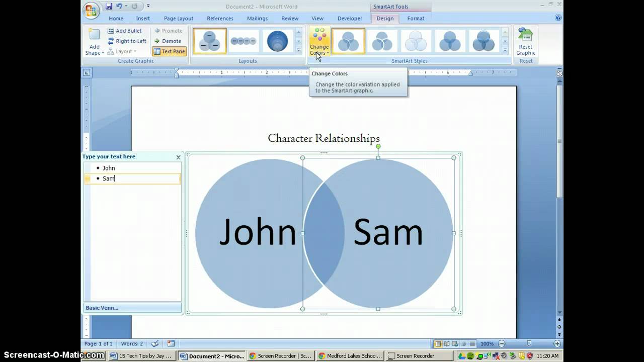Click the Word Help question mark icon
This screenshot has width=644, height=362.
pos(558,18)
